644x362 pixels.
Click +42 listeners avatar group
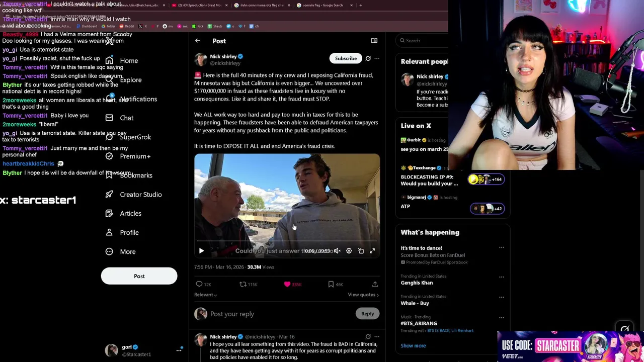pos(487,209)
